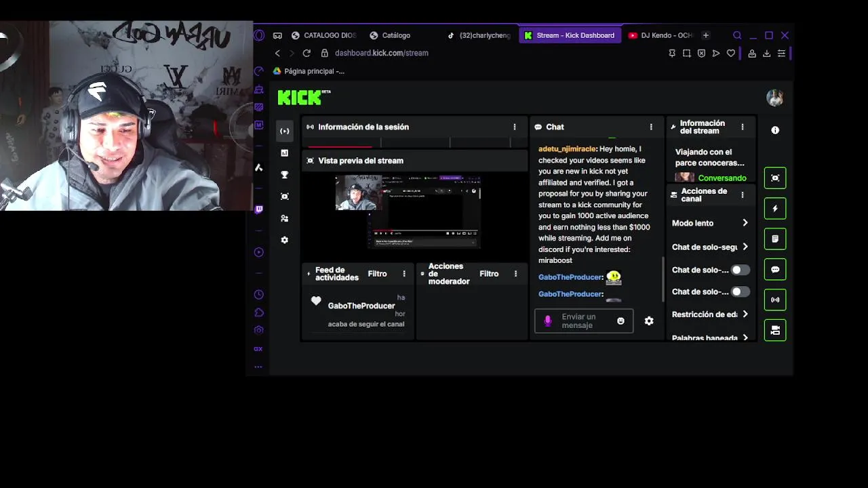This screenshot has height=488, width=868.
Task: Open browser easy setup sliders icon
Action: coord(782,53)
